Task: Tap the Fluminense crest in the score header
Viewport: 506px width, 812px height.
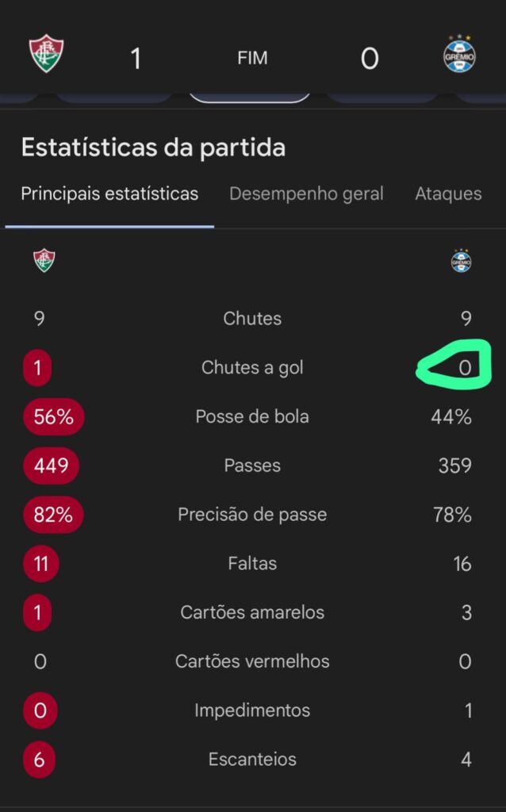Action: tap(47, 54)
